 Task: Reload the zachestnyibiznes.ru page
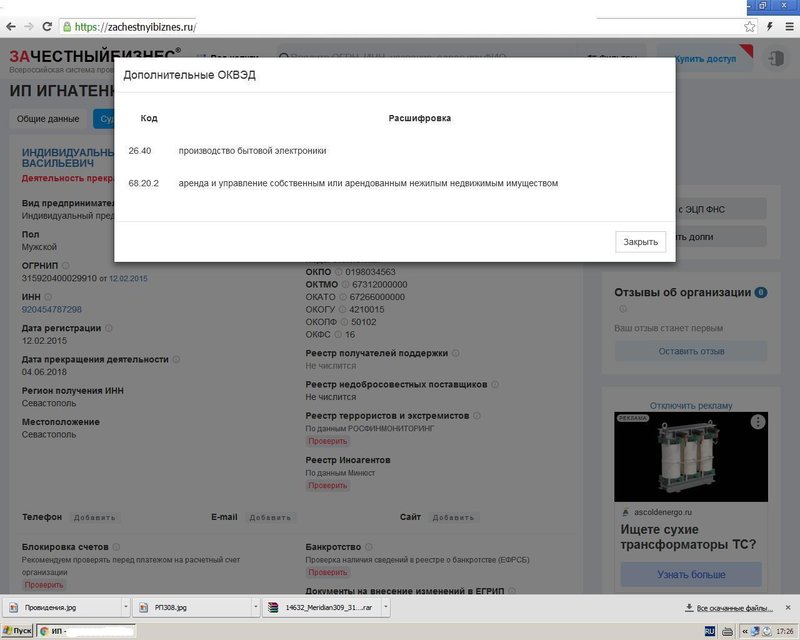click(x=47, y=27)
